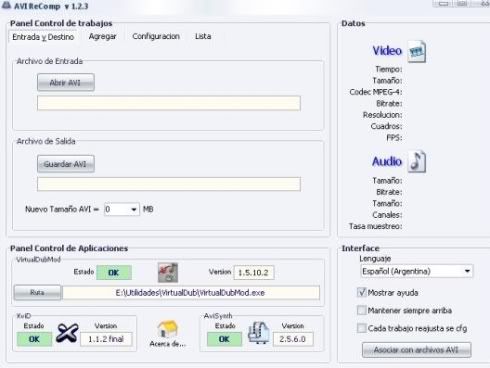The image size is (490, 368).
Task: Go to the Lista tab
Action: [203, 36]
